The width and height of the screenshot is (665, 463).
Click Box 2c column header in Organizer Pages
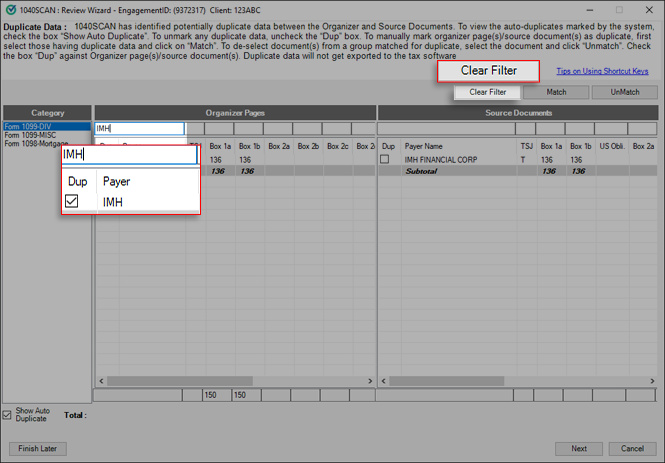pyautogui.click(x=338, y=146)
